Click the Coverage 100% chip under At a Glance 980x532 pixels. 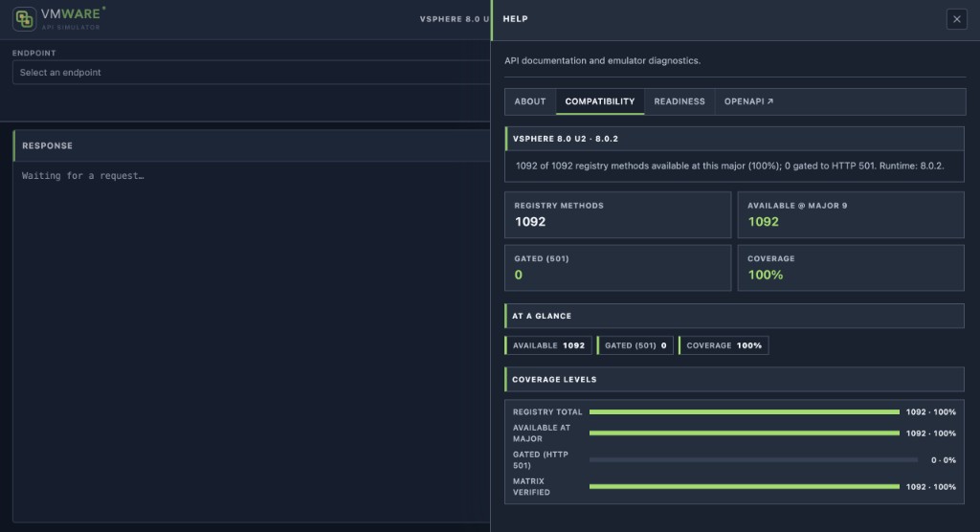coord(724,345)
